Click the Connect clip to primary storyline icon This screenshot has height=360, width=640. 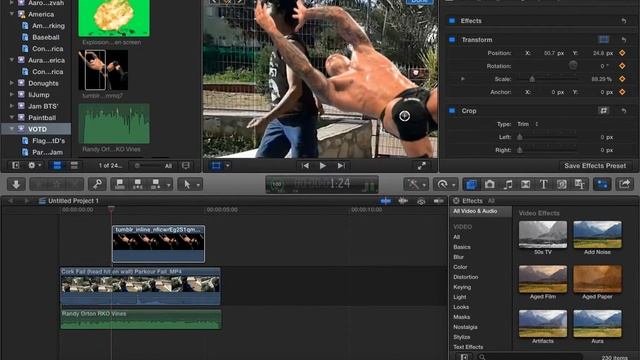coord(120,184)
